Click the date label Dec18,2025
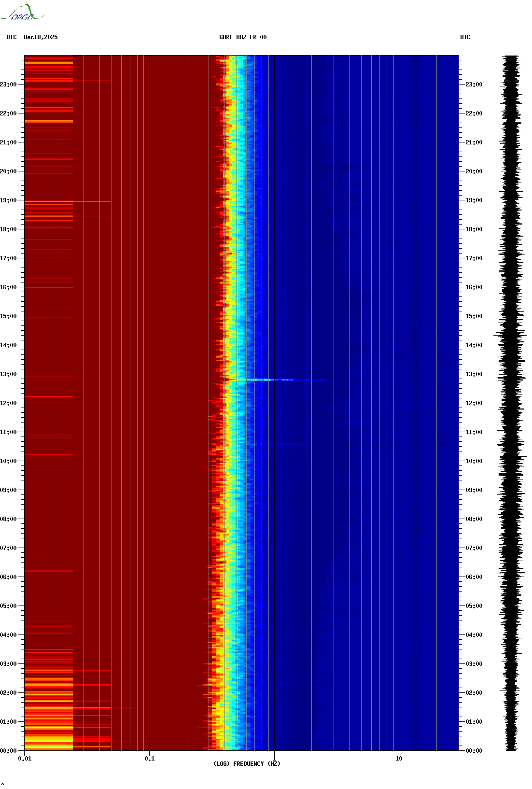The image size is (532, 789). point(41,37)
